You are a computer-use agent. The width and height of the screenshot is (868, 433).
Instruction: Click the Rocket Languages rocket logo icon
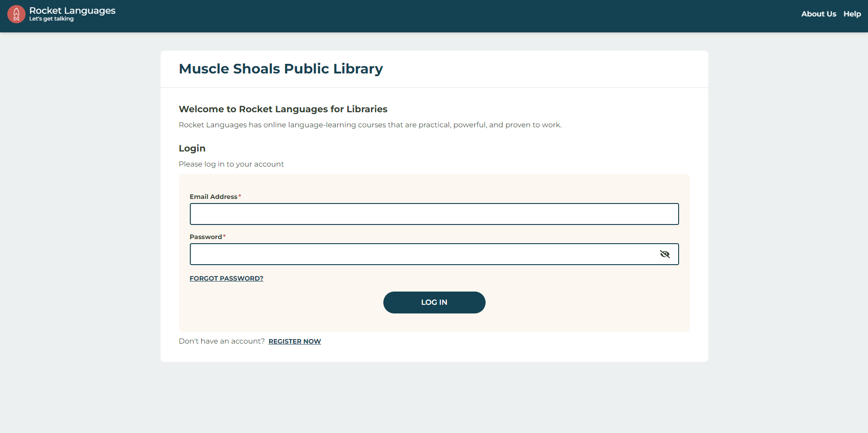(x=16, y=14)
